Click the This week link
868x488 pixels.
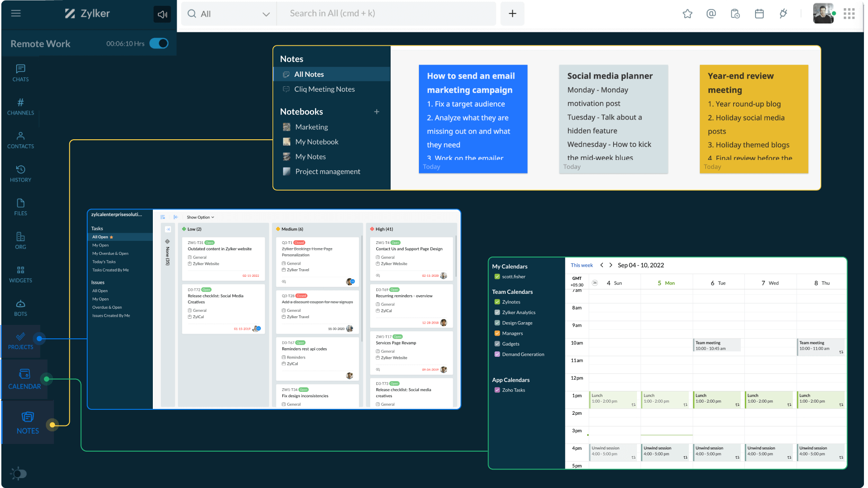pyautogui.click(x=582, y=265)
